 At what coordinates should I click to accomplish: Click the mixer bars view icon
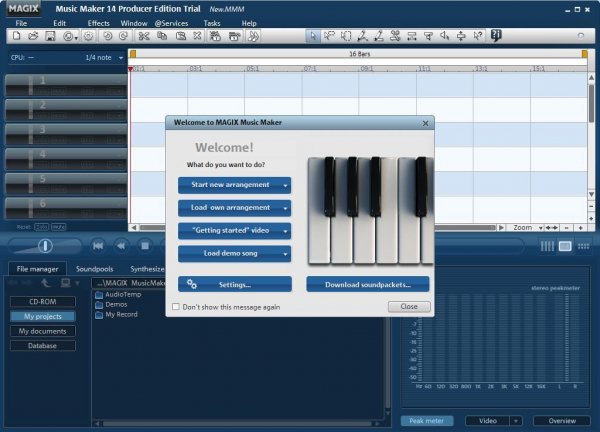pos(547,246)
